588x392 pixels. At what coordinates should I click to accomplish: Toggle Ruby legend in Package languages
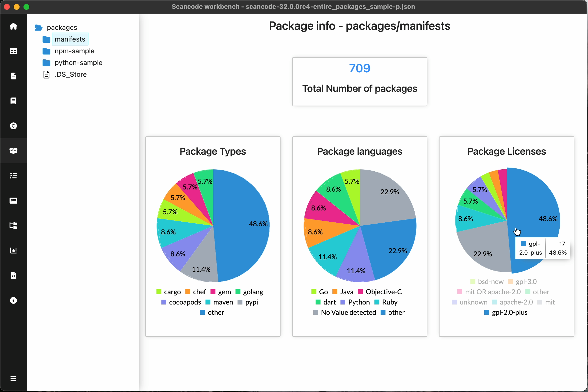pyautogui.click(x=386, y=302)
